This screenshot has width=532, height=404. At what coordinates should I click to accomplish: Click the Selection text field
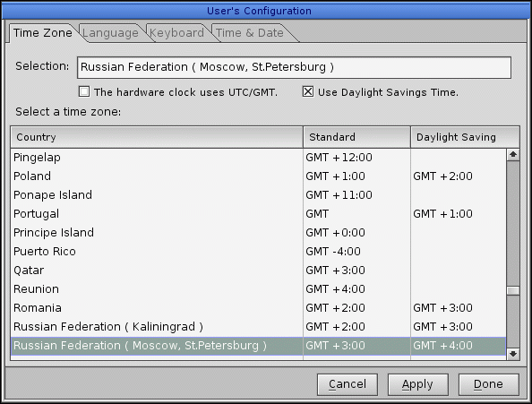pos(294,67)
